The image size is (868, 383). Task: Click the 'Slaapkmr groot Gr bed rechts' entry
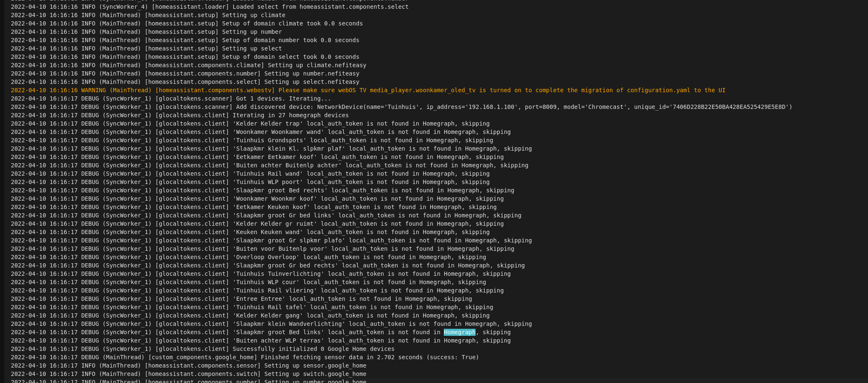[x=268, y=266]
